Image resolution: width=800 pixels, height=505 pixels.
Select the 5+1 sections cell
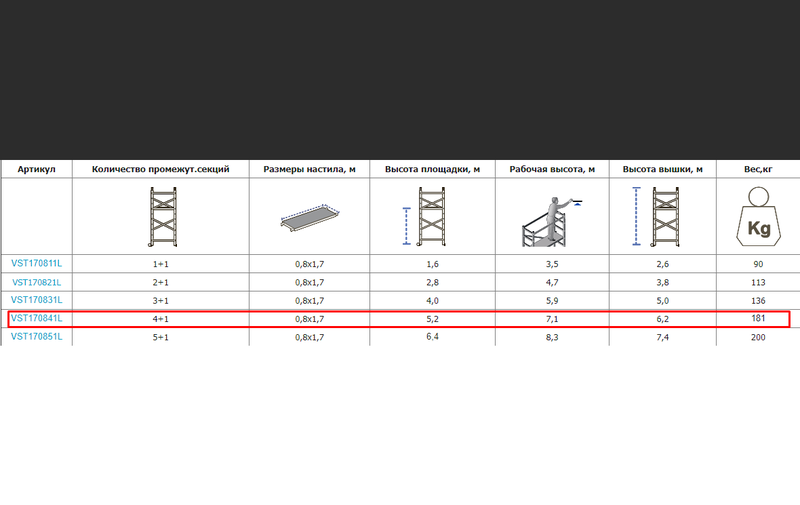click(160, 337)
